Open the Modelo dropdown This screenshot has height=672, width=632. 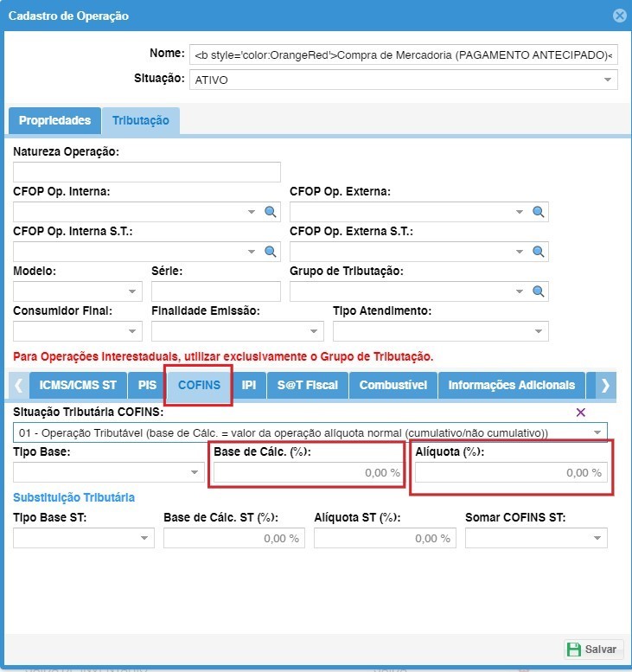coord(133,291)
